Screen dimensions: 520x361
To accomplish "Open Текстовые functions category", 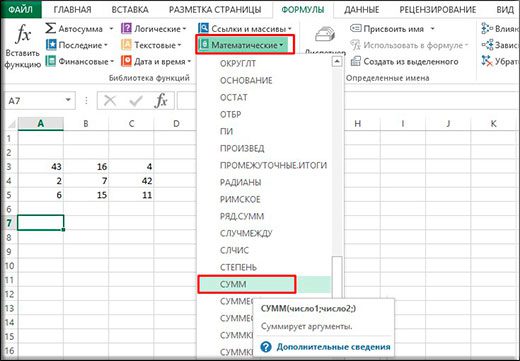I will tap(151, 45).
